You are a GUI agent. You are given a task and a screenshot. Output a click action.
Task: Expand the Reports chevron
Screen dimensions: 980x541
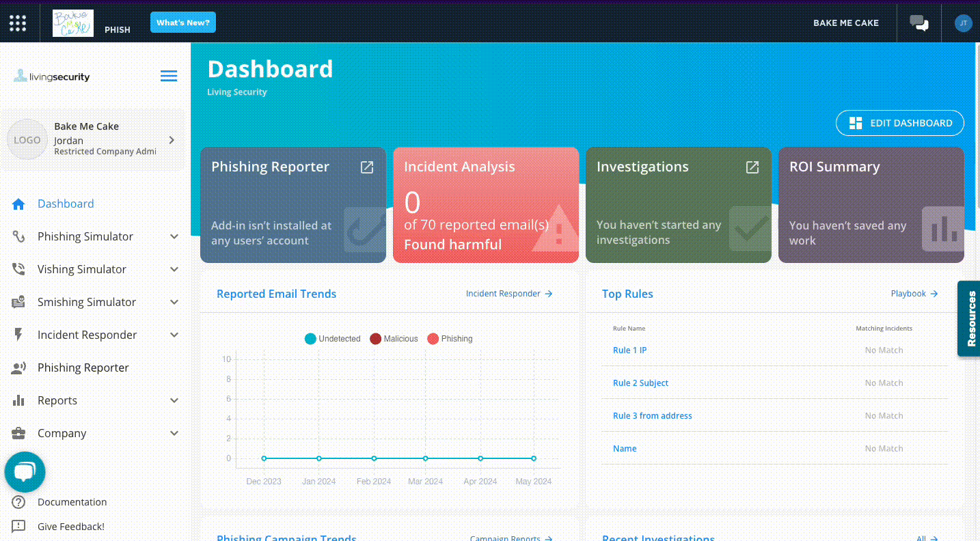point(174,400)
